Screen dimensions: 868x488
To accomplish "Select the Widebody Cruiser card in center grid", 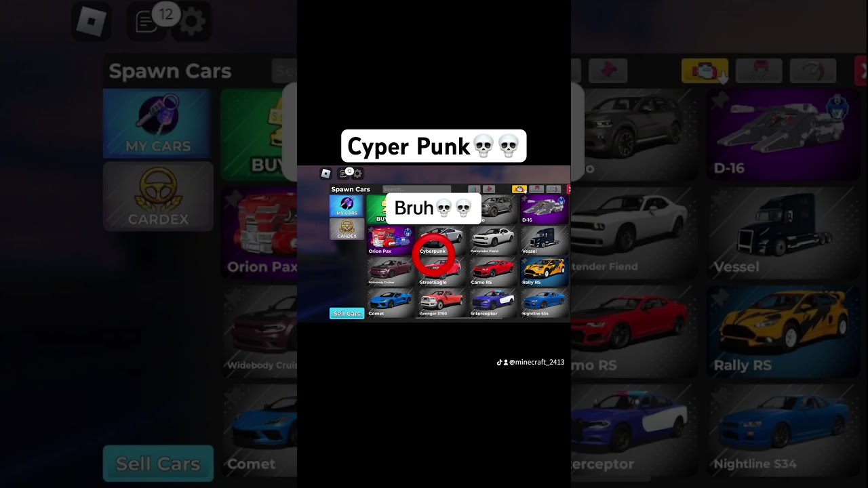I will coord(391,271).
